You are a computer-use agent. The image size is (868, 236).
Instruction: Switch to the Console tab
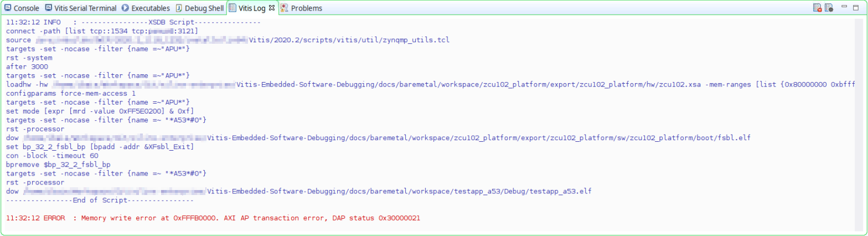[22, 8]
